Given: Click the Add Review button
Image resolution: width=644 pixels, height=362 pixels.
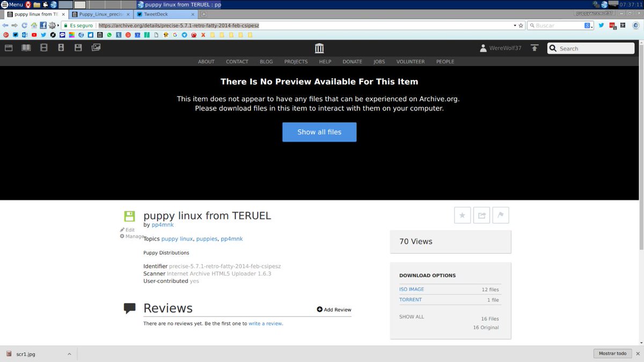Looking at the screenshot, I should pyautogui.click(x=334, y=309).
